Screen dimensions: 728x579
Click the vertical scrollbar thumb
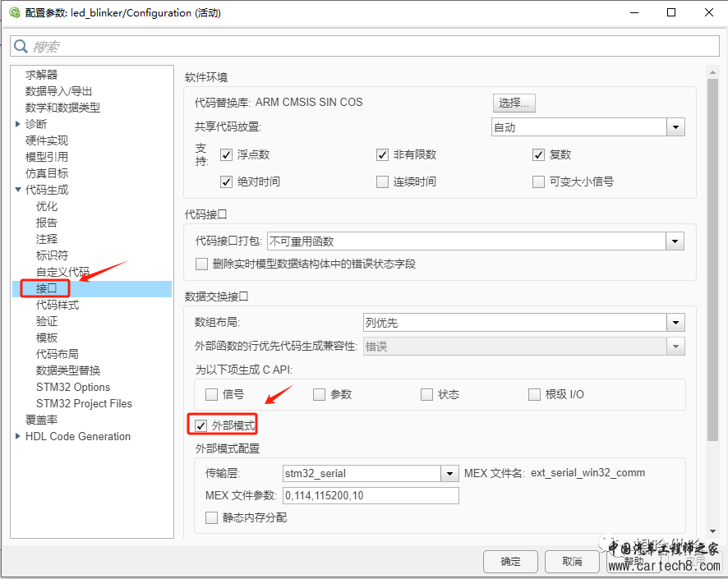712,260
